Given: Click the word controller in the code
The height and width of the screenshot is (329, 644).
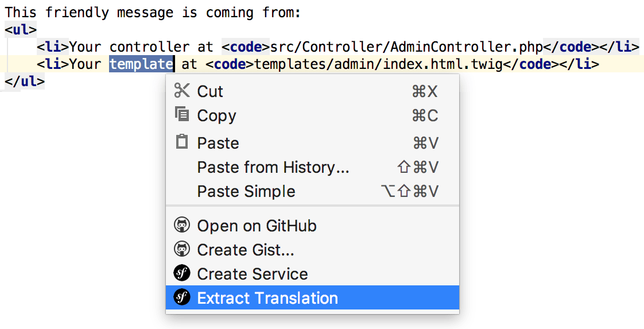Looking at the screenshot, I should [149, 47].
